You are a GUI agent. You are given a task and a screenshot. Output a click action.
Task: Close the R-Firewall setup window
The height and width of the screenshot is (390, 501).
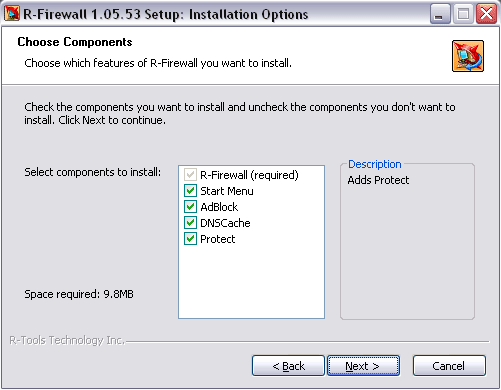click(x=486, y=14)
